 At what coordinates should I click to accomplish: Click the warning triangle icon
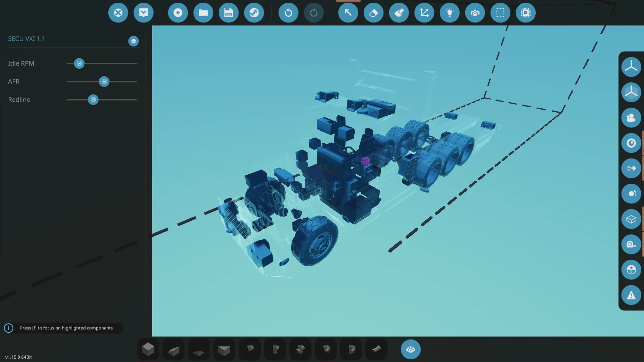[631, 295]
